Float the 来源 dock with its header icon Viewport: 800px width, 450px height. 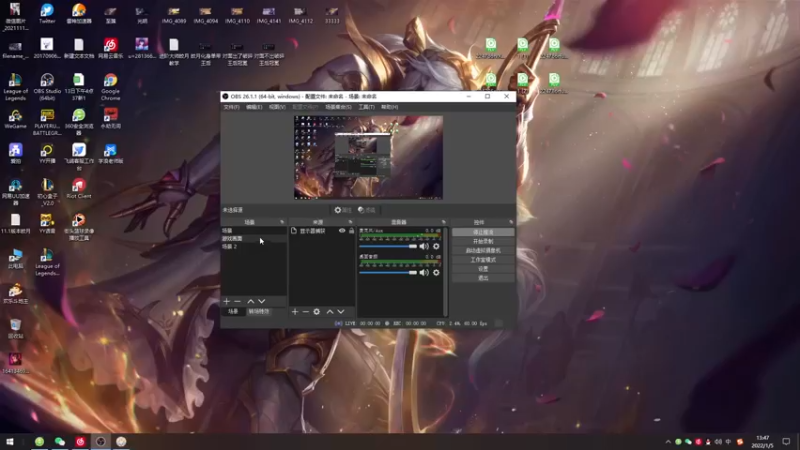(x=351, y=222)
